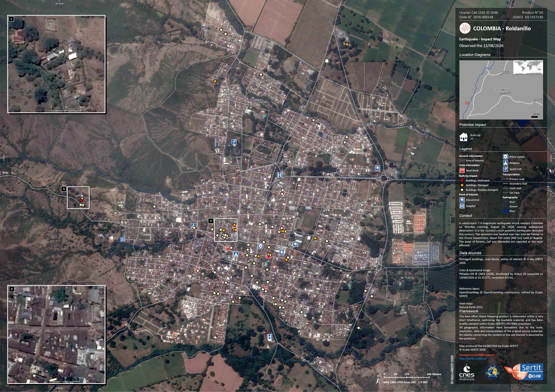Select the "Glide N° 2026-000146" text
This screenshot has height=392, width=555.
tap(476, 17)
